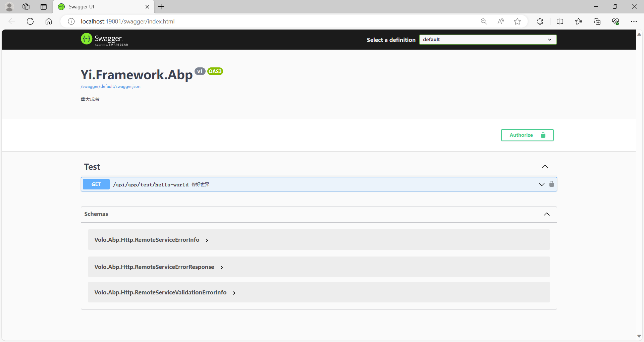Image resolution: width=644 pixels, height=342 pixels.
Task: Open the Select a definition dropdown
Action: pos(488,40)
